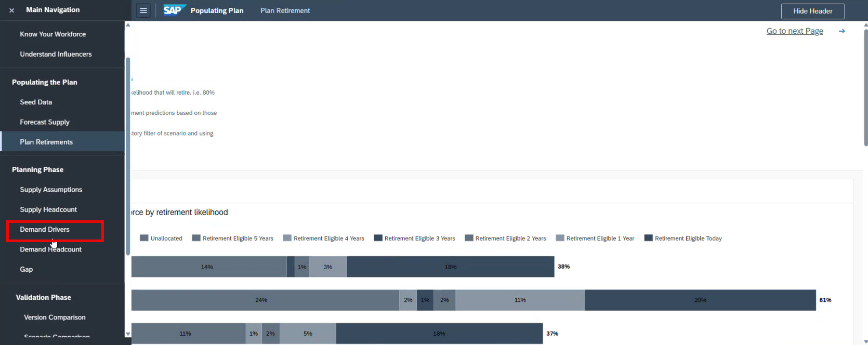Click the hamburger menu icon

pos(143,10)
